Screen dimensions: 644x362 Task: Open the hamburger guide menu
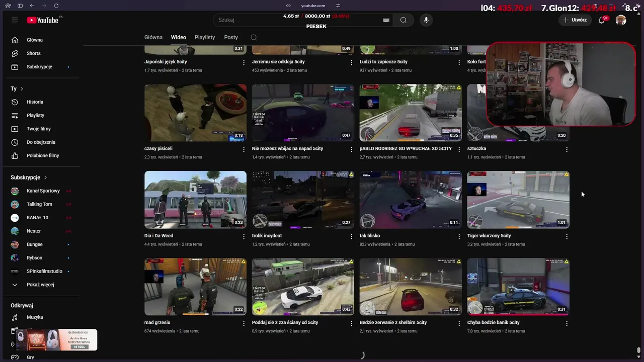(x=15, y=20)
